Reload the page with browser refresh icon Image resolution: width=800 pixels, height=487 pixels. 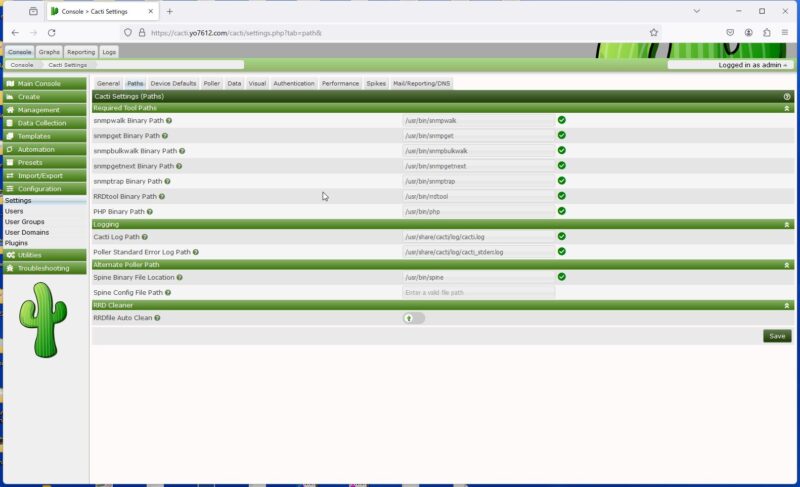52,33
